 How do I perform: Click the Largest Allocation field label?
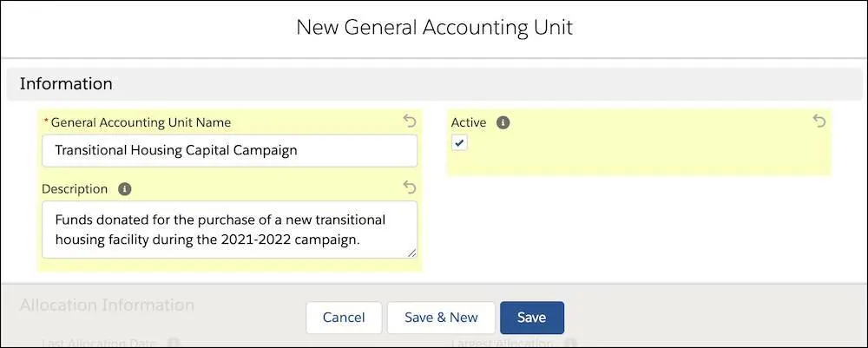pyautogui.click(x=501, y=343)
